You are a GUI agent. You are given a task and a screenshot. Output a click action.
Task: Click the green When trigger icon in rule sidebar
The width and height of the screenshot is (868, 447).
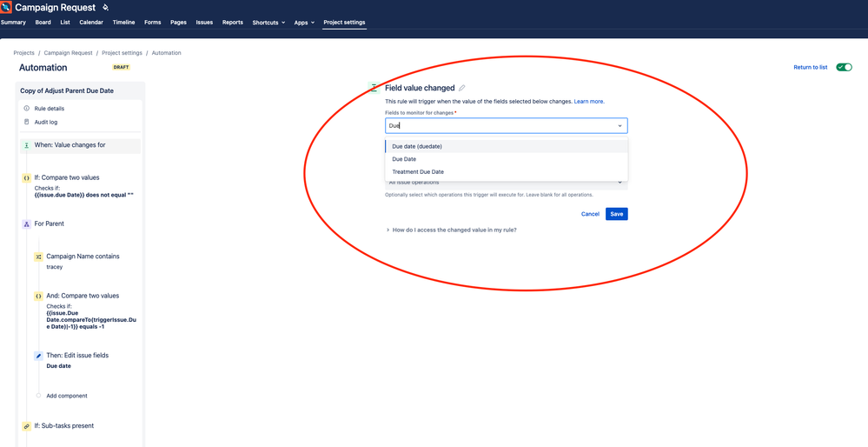click(x=27, y=145)
